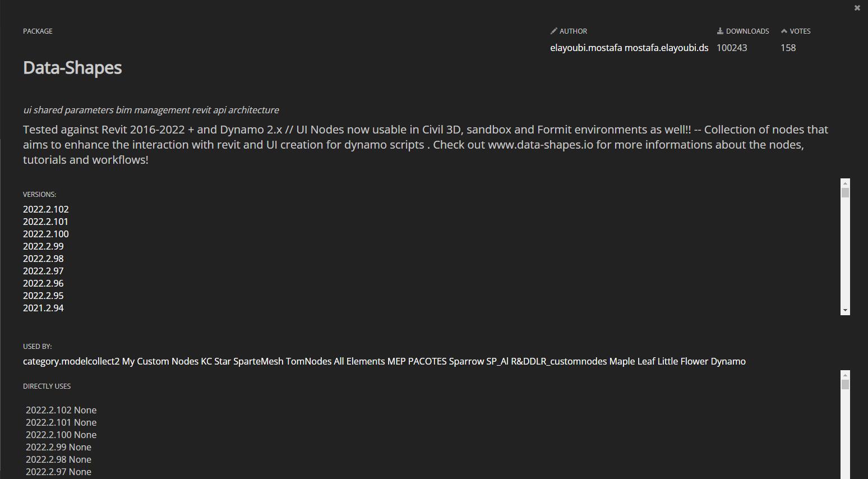Open author mostafa.elayoubi.ds profile
The height and width of the screenshot is (479, 868).
click(x=666, y=48)
